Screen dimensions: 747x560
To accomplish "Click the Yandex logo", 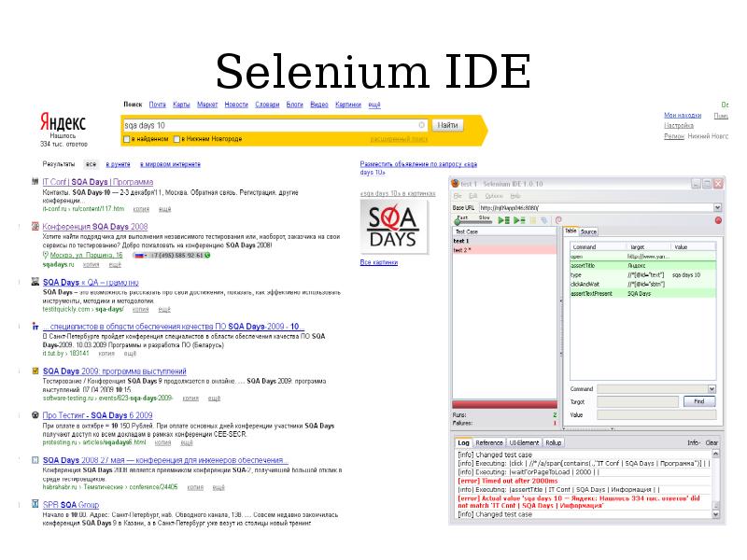I will click(x=63, y=123).
